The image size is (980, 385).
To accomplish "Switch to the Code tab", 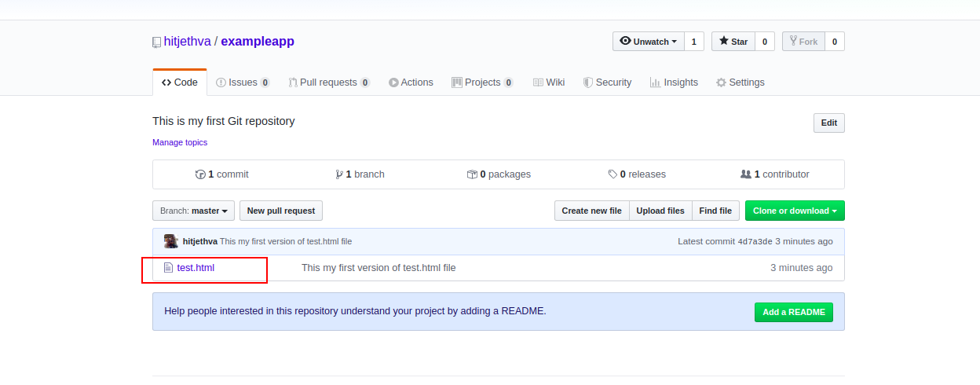I will (180, 82).
